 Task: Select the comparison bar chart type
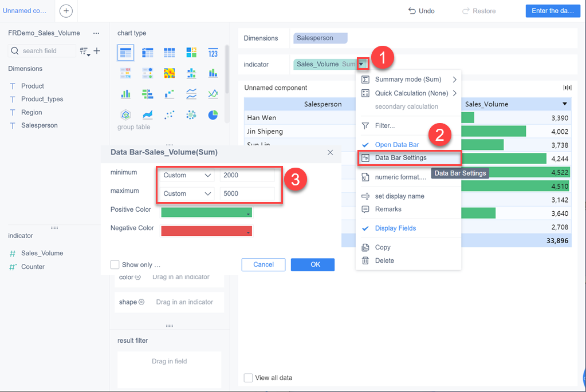point(148,94)
